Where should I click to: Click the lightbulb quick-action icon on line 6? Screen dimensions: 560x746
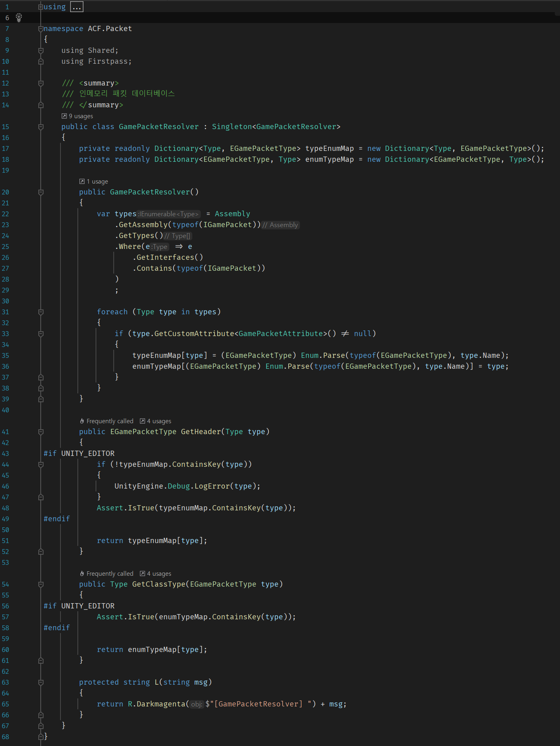(x=19, y=17)
